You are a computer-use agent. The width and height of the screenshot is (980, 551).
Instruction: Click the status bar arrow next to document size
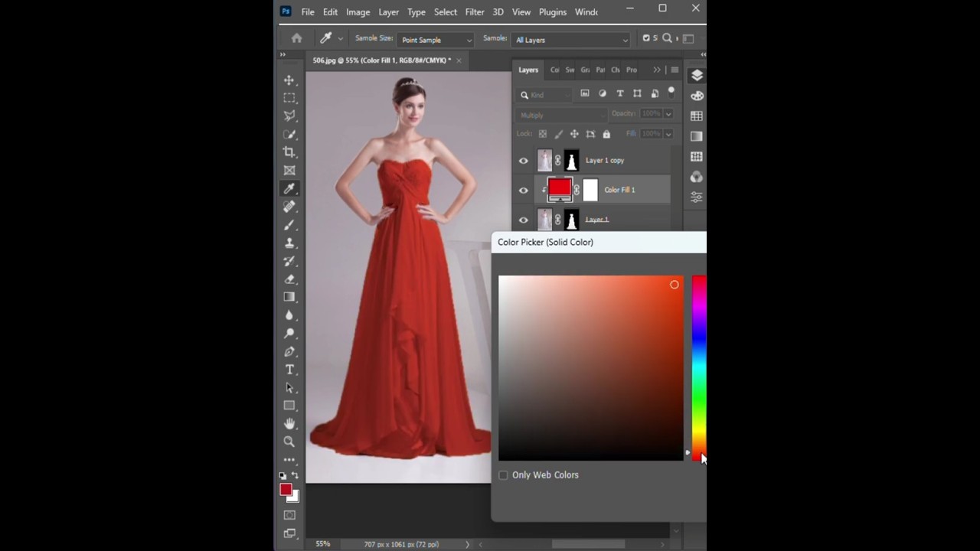click(x=467, y=544)
